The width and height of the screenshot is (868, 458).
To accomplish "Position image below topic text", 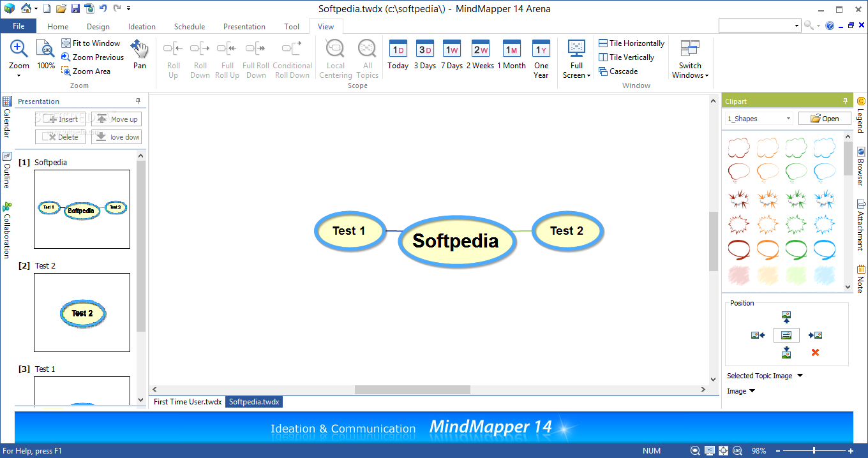I will pos(786,352).
